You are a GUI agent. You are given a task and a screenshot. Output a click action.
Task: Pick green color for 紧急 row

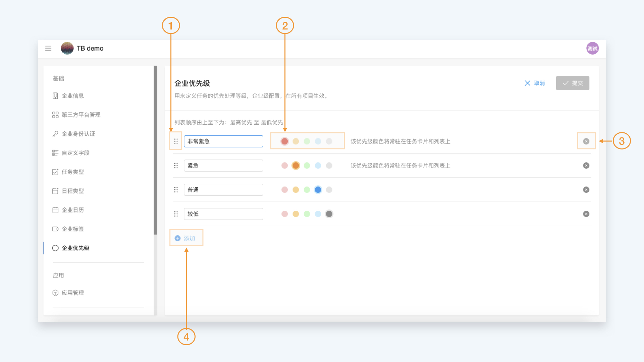[307, 166]
